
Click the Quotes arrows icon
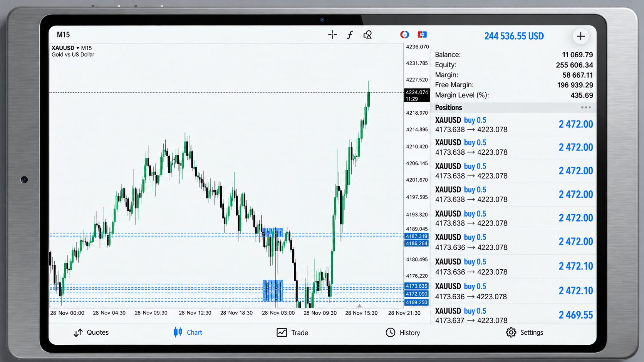[x=78, y=333]
